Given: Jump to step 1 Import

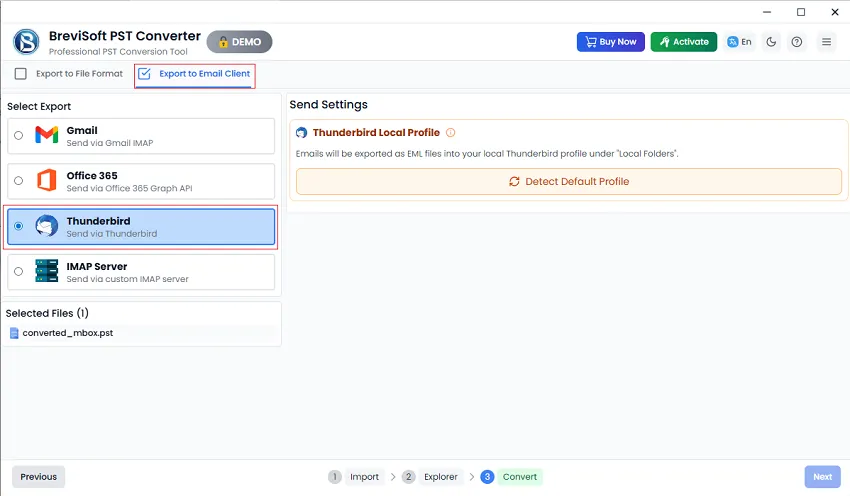Looking at the screenshot, I should pyautogui.click(x=354, y=476).
